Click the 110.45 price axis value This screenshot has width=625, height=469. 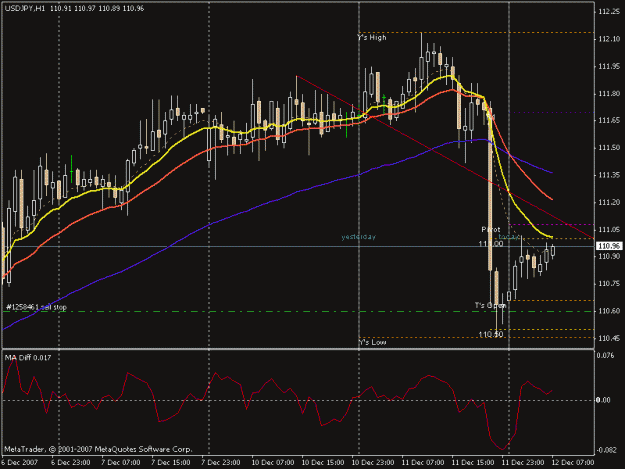[x=609, y=338]
